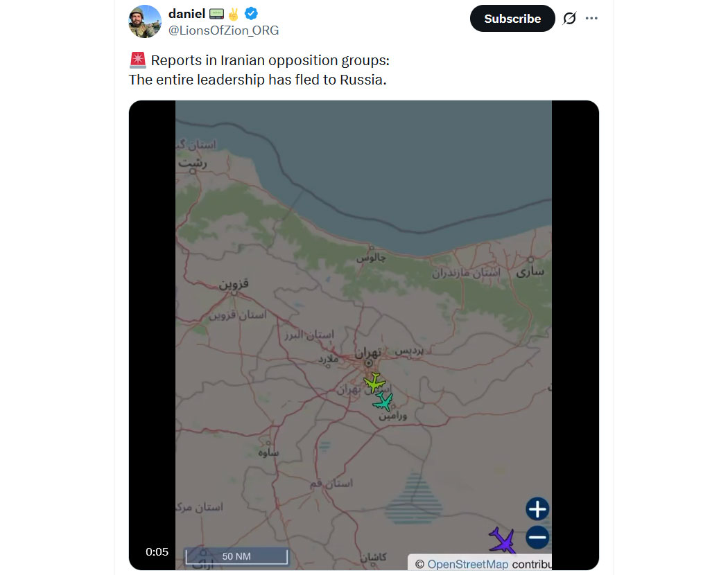
Task: Click the Qazvin city label on map
Action: pos(234,283)
